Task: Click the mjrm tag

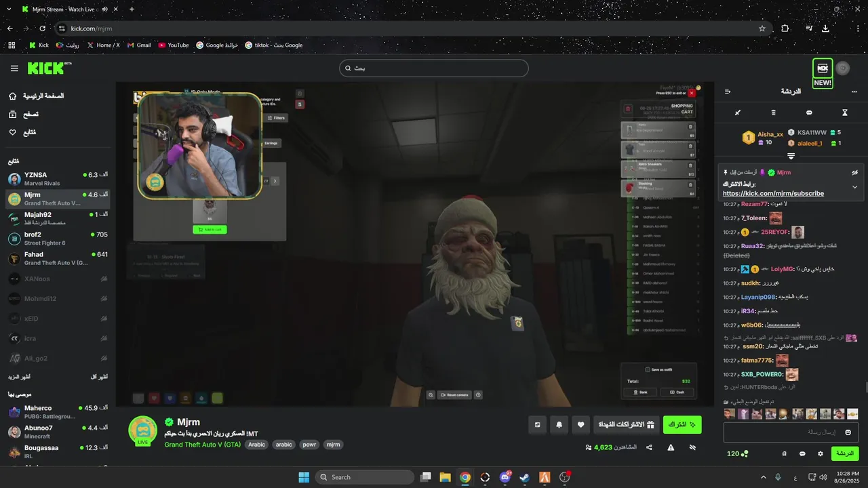Action: pos(333,445)
